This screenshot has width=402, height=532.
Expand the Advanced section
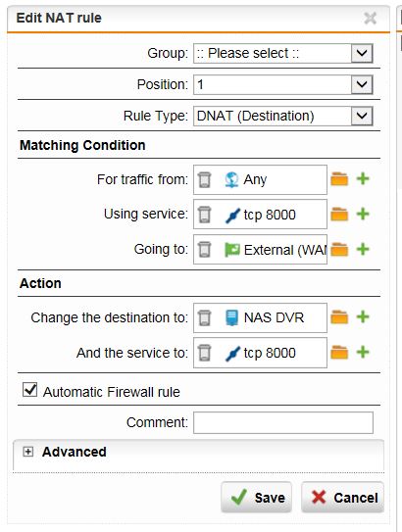tap(28, 452)
